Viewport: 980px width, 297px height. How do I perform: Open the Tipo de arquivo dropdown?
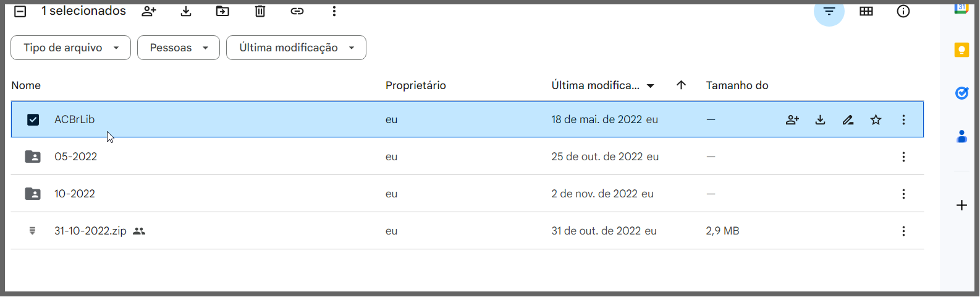[x=70, y=48]
